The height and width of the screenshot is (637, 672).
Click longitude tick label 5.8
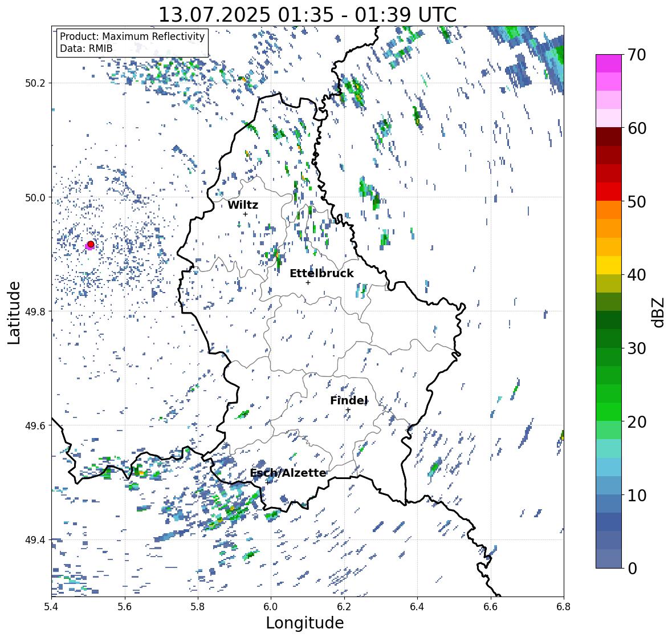pyautogui.click(x=198, y=606)
